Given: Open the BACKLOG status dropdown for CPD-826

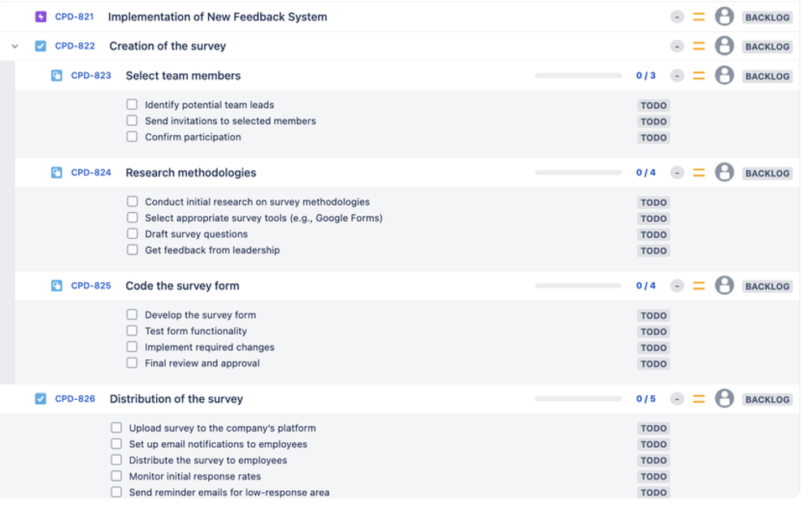Looking at the screenshot, I should point(766,399).
